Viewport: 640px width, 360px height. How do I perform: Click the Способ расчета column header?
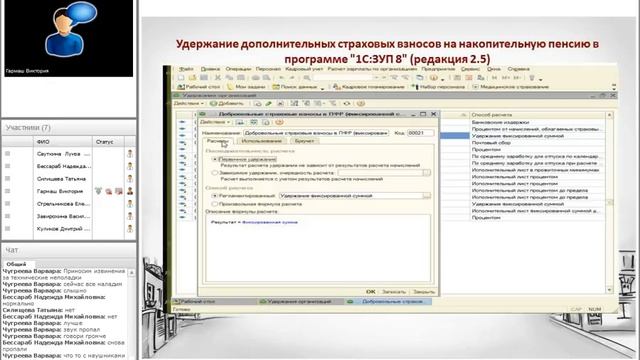pyautogui.click(x=538, y=115)
